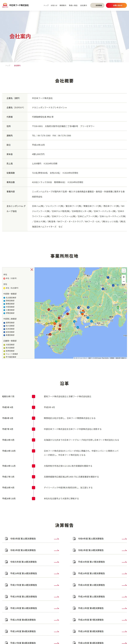129x644 pixels.
Task: Click the arrow next to 平成28年度 第15期決算報告
Action: click(x=124, y=573)
